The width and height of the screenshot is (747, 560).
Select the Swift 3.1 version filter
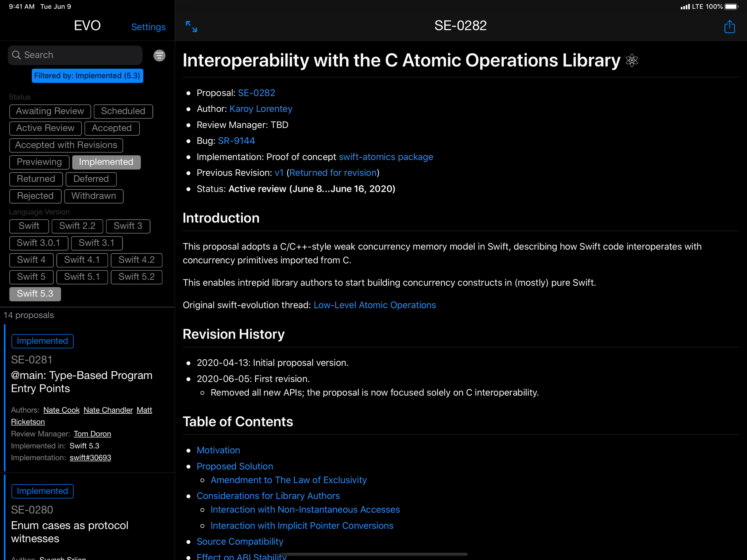(97, 243)
